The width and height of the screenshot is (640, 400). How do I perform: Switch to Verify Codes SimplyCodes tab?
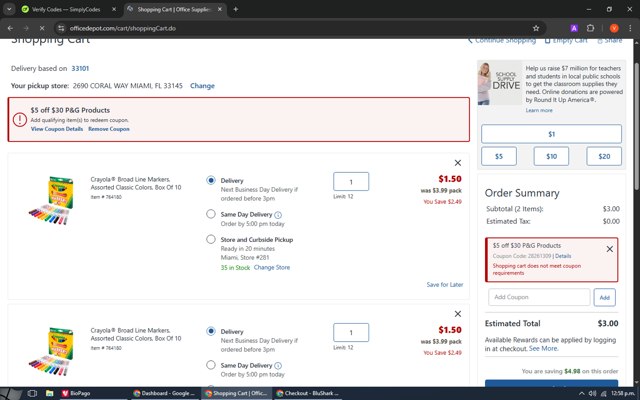click(x=66, y=9)
